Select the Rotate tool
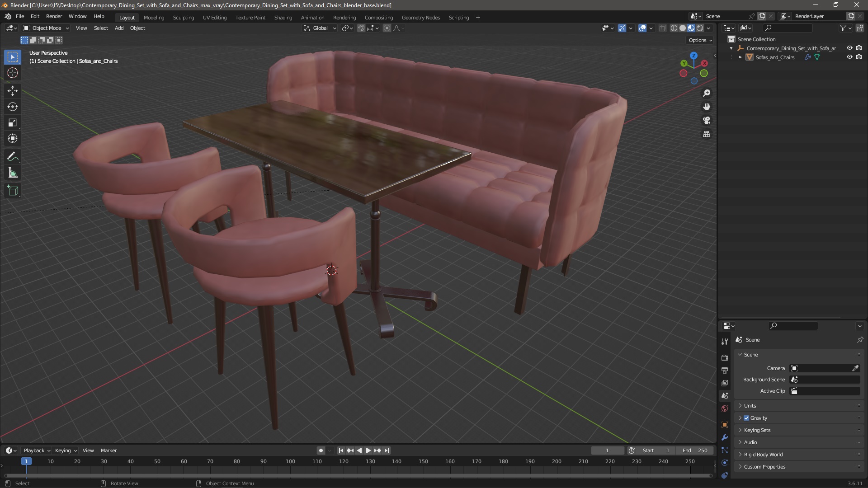 click(x=13, y=107)
